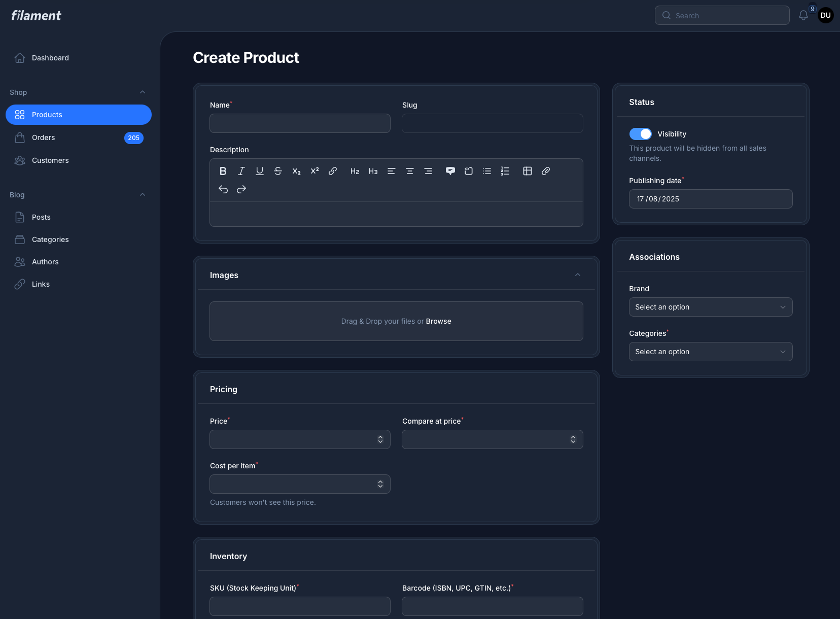Center-align text in Description editor

click(x=410, y=171)
